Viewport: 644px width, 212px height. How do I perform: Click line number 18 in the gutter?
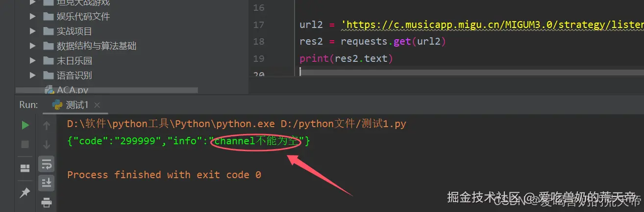[x=259, y=41]
